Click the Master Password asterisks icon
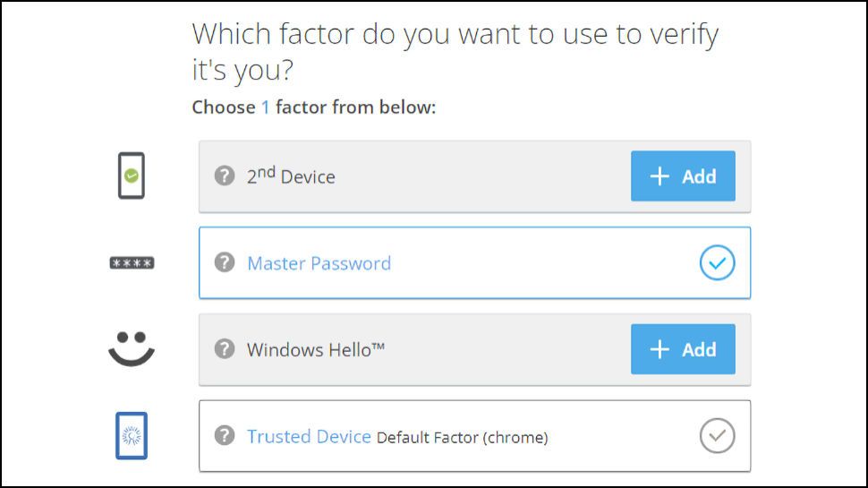 [x=132, y=263]
